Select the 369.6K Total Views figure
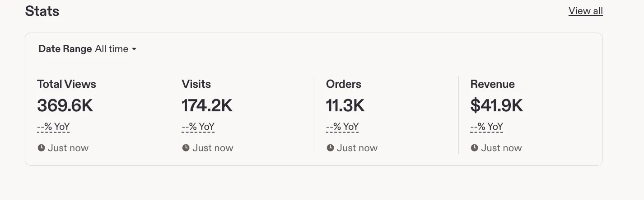The height and width of the screenshot is (200, 644). click(x=65, y=105)
